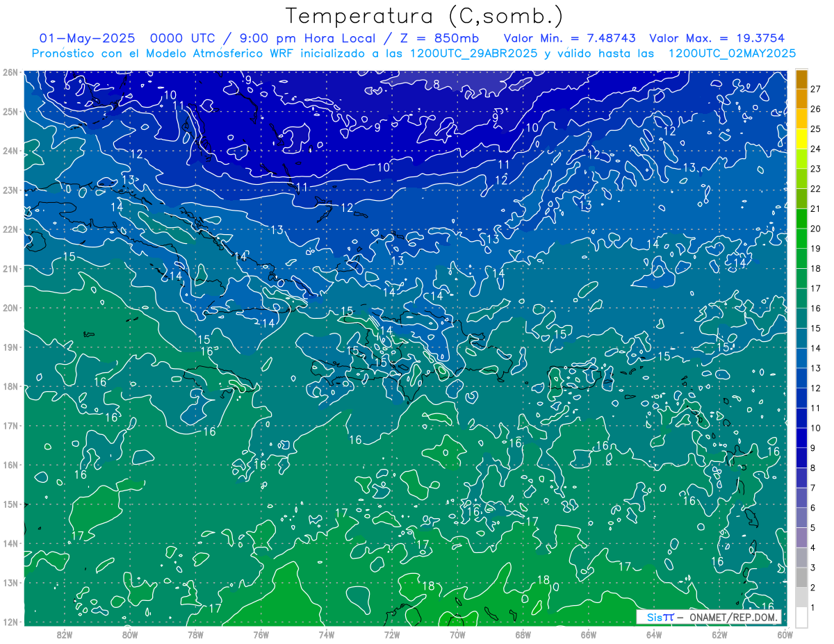Image resolution: width=834 pixels, height=644 pixels.
Task: Click the 72W longitude axis label
Action: point(392,634)
